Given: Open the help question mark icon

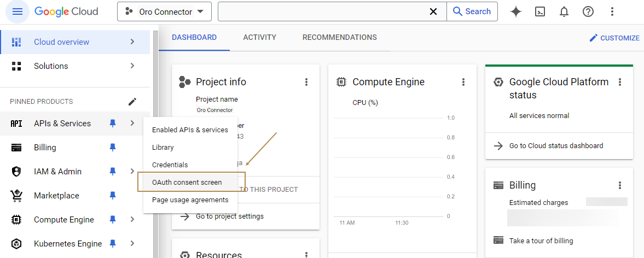Looking at the screenshot, I should pos(588,11).
